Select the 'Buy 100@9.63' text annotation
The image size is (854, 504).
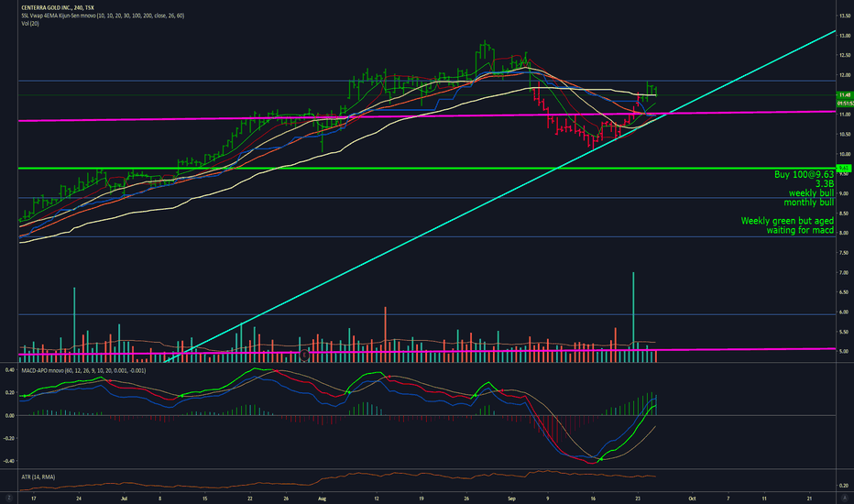(x=804, y=174)
